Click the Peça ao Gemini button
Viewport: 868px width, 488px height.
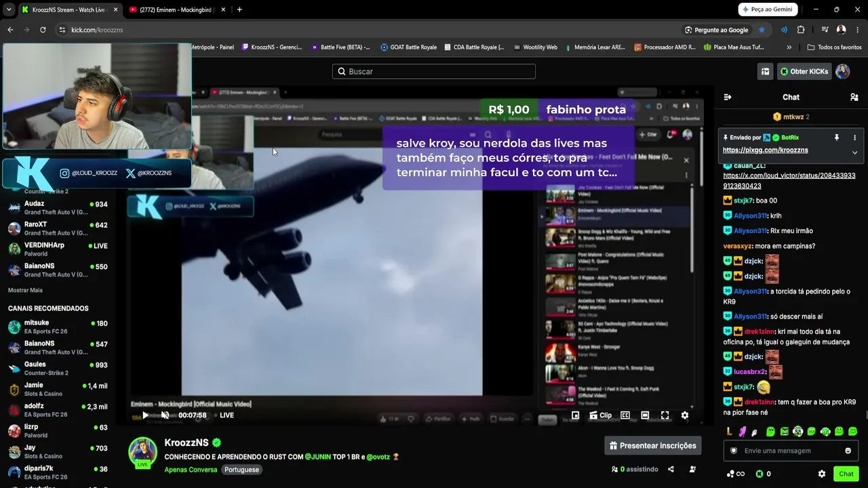tap(767, 9)
